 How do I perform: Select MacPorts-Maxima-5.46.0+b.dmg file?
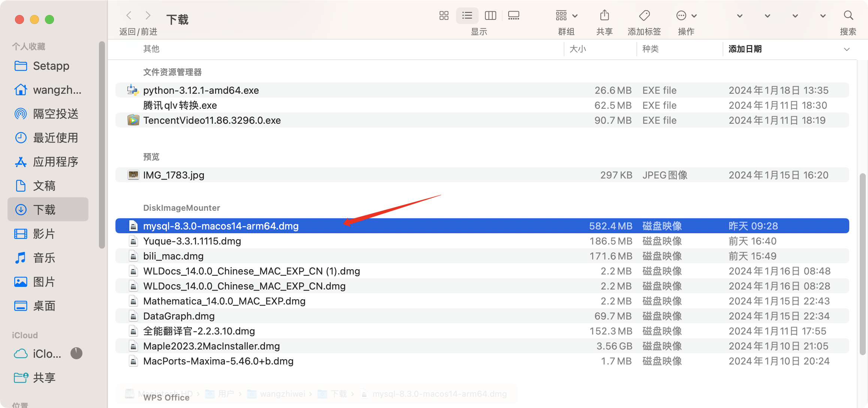(x=482, y=361)
